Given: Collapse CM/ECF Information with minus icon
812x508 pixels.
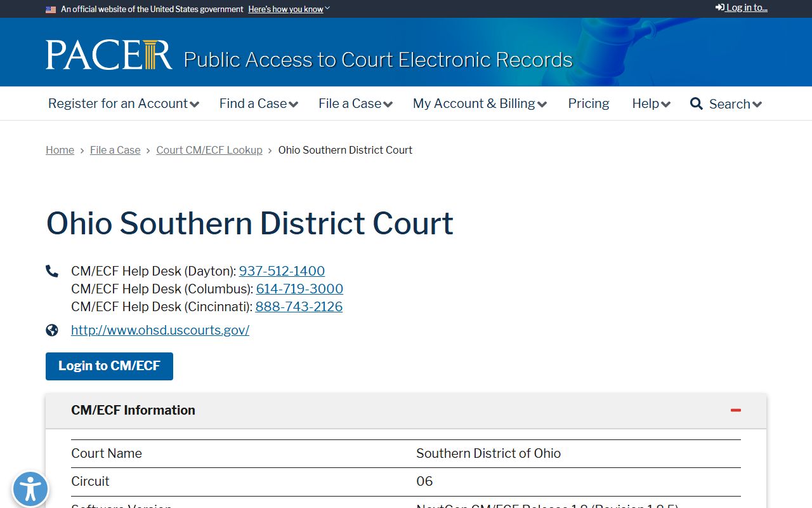Looking at the screenshot, I should pyautogui.click(x=736, y=410).
